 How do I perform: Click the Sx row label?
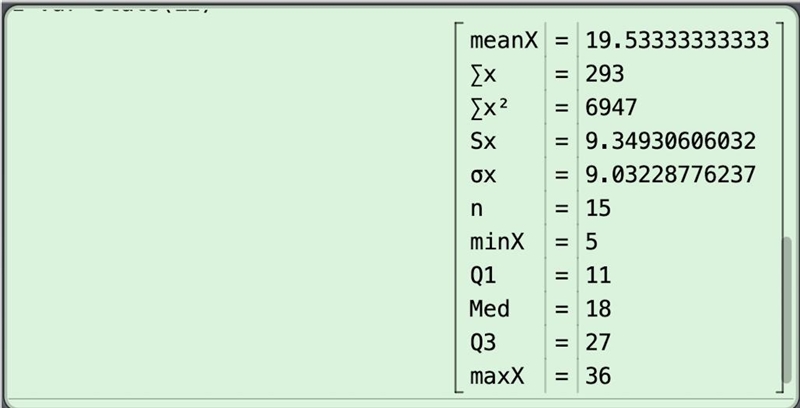[483, 141]
